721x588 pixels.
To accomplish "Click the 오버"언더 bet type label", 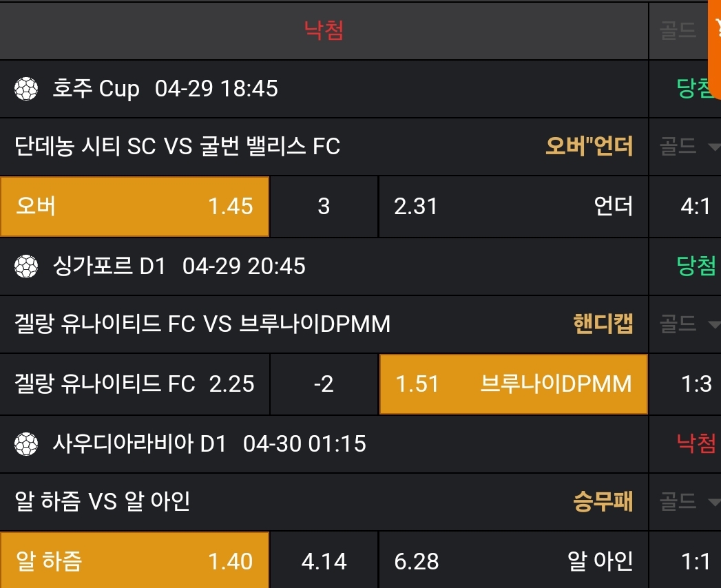I will [589, 146].
